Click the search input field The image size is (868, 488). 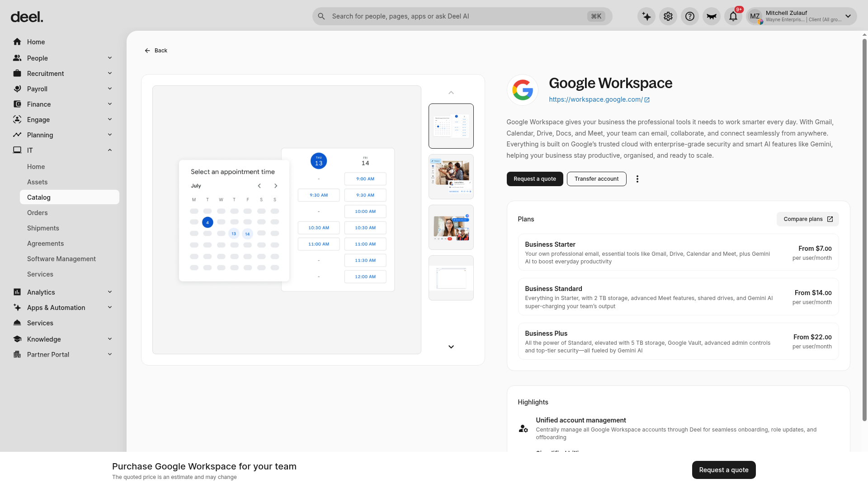[x=462, y=16]
